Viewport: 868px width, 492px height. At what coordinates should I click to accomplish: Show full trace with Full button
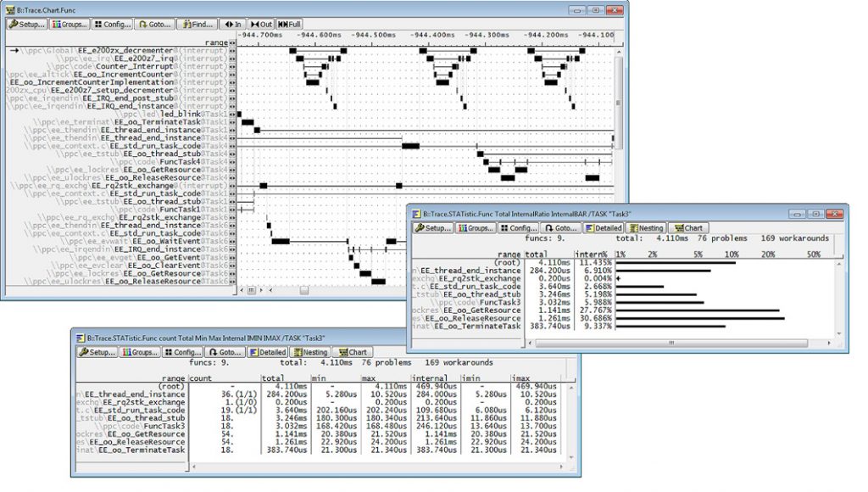[x=289, y=25]
